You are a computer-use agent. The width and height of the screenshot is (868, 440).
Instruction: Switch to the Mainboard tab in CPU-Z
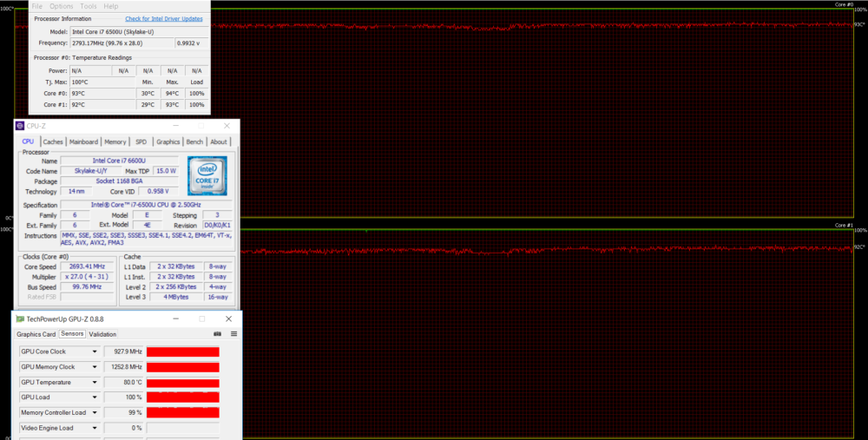pyautogui.click(x=83, y=141)
